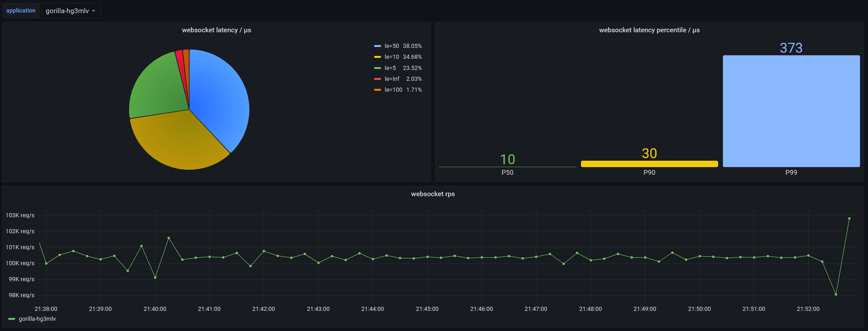Open the websocket latency / µs panel title
Viewport: 868px width, 331px height.
216,30
